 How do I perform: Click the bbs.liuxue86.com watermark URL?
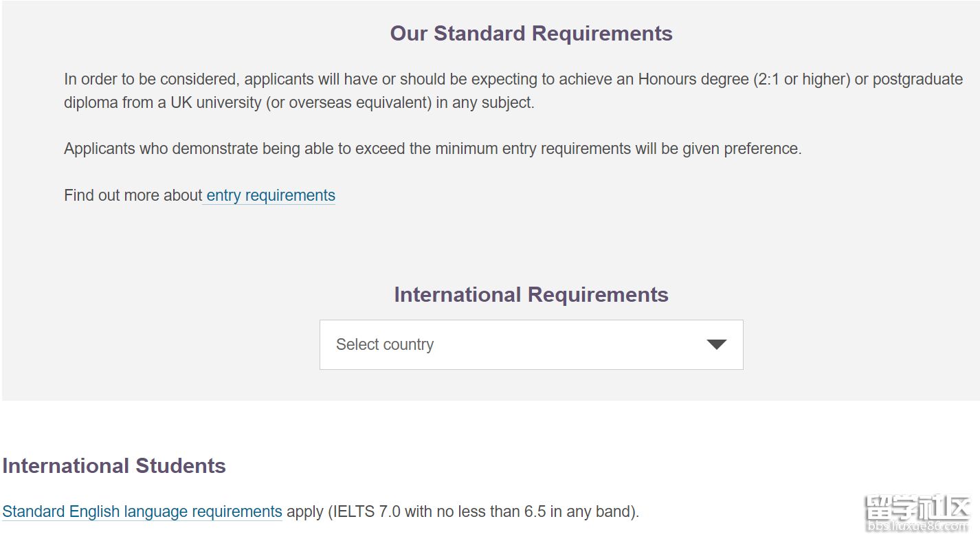coord(917,527)
